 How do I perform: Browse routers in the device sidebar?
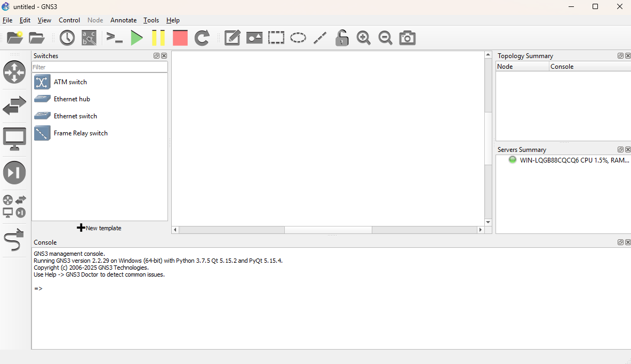[14, 72]
